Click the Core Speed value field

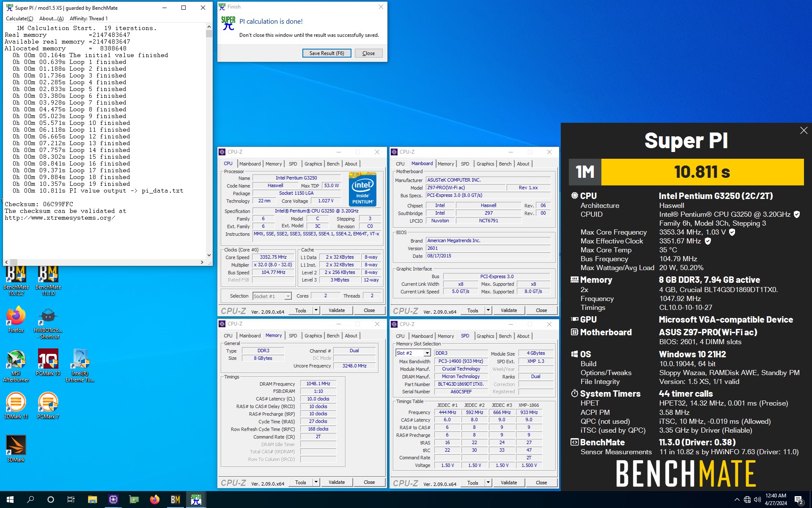[x=273, y=257]
